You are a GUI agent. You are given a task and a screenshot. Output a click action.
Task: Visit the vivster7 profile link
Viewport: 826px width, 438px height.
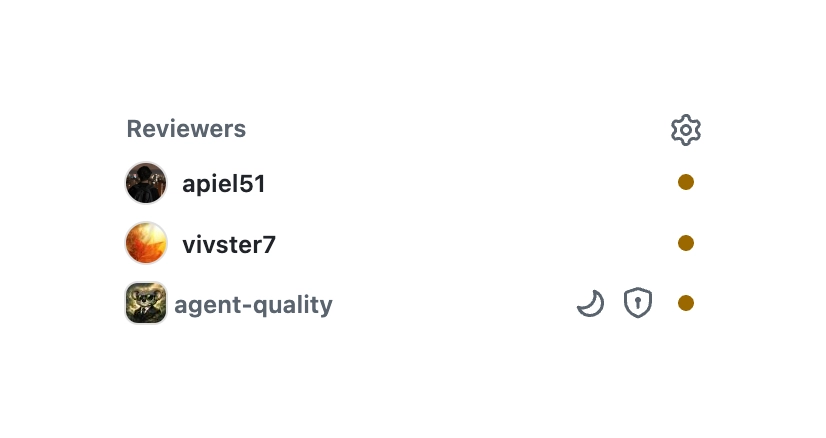[x=229, y=245]
